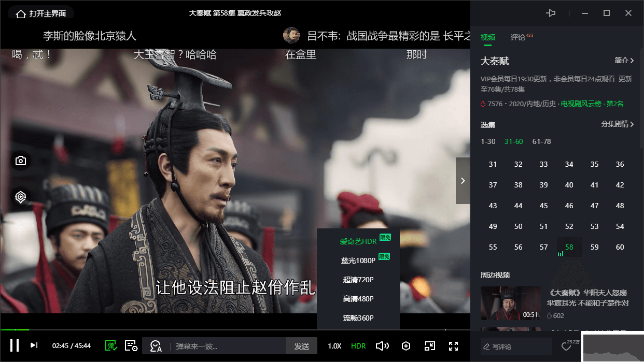Show episodes 1-30 range
Viewport: 644px width, 362px height.
tap(488, 141)
